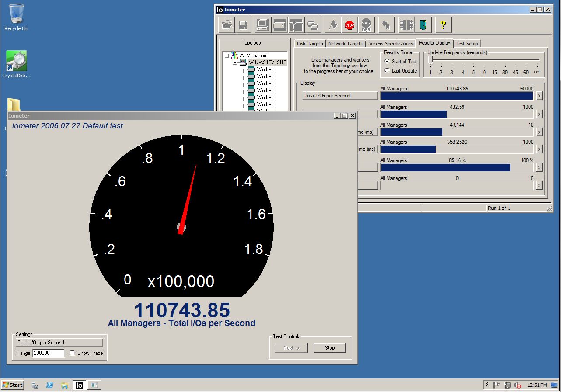Click the arrow beside the last display bar

[539, 185]
